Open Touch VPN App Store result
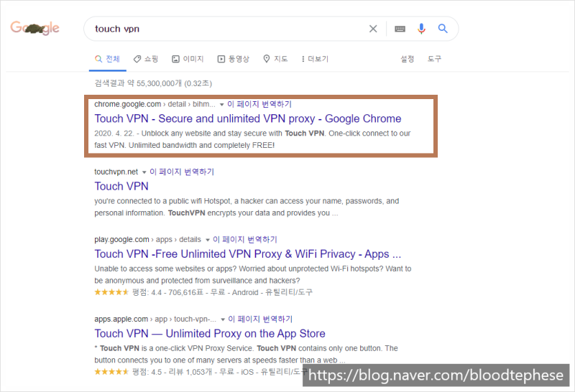 (x=210, y=334)
